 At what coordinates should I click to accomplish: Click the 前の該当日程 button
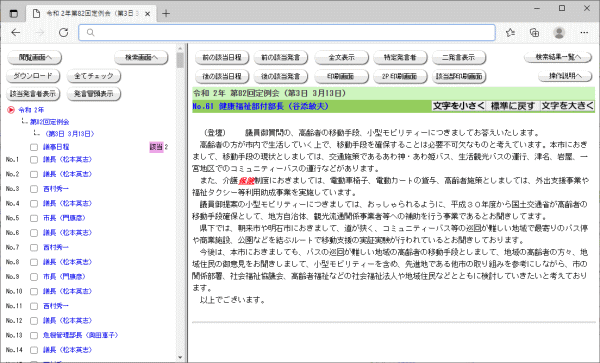[222, 58]
